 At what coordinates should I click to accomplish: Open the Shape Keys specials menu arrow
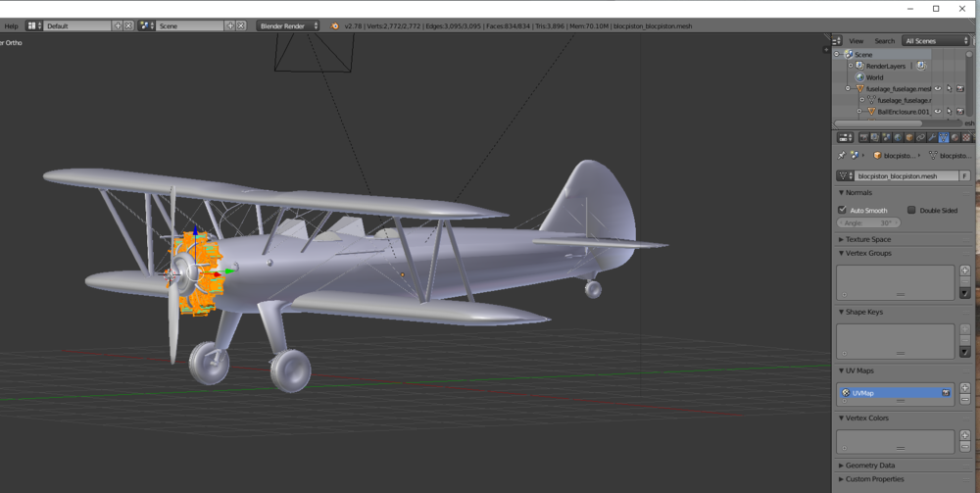click(965, 352)
